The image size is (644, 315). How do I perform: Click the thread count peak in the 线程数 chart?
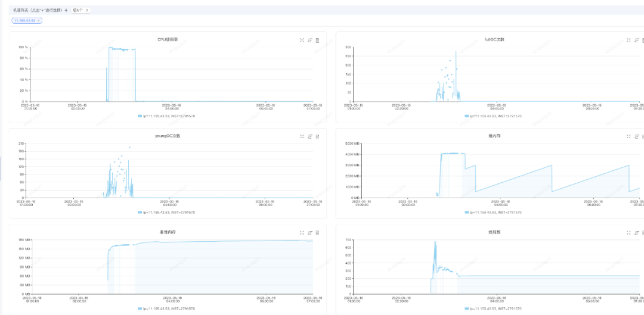tap(435, 242)
